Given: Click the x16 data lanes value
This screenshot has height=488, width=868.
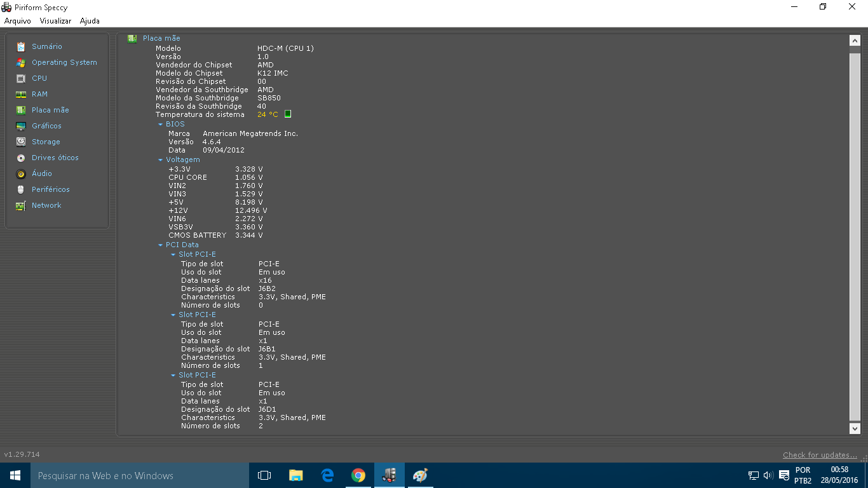Looking at the screenshot, I should pos(265,280).
